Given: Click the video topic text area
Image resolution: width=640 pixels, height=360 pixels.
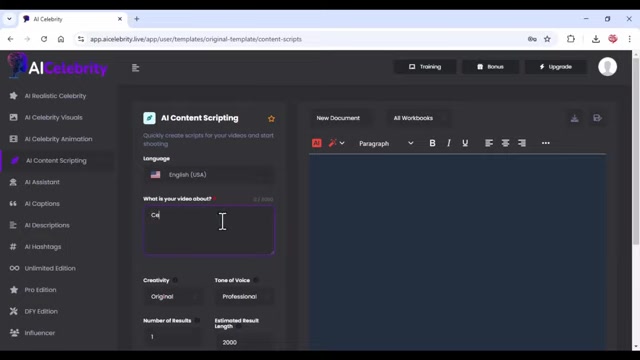Looking at the screenshot, I should click(209, 230).
